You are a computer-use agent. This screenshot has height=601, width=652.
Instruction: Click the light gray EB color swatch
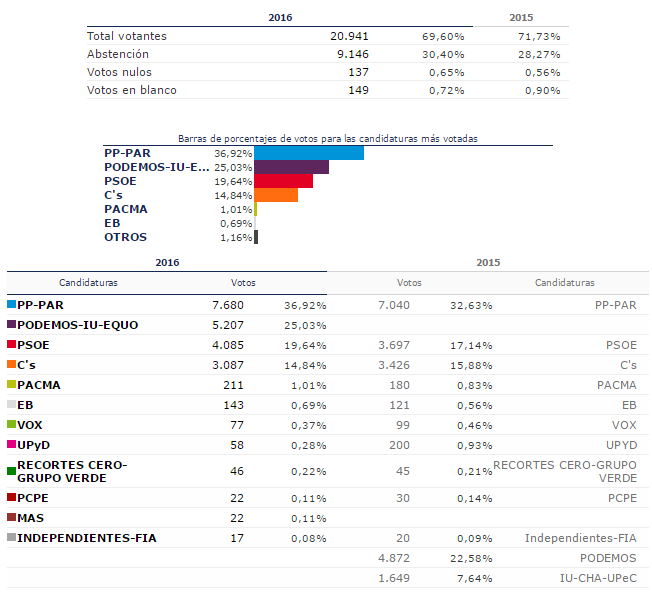[11, 404]
